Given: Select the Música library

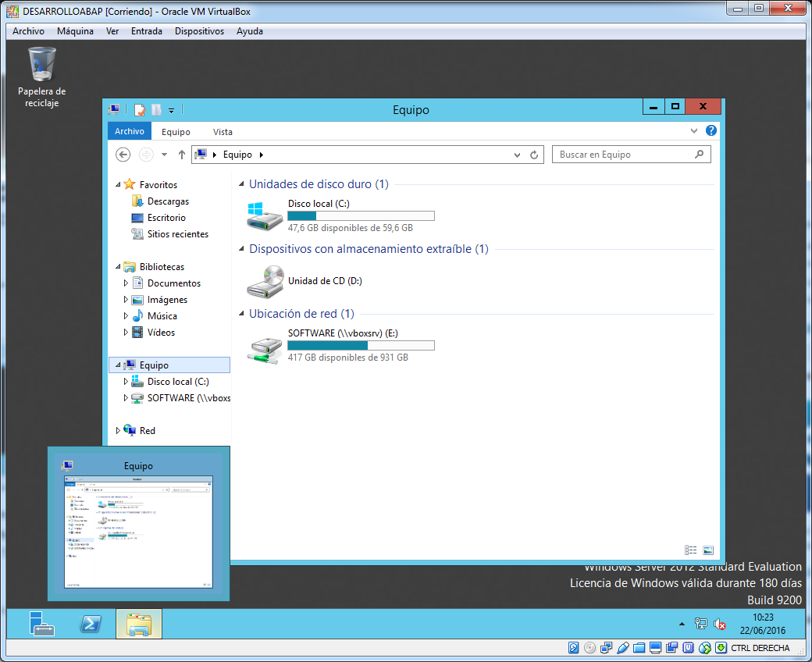Looking at the screenshot, I should pos(162,315).
